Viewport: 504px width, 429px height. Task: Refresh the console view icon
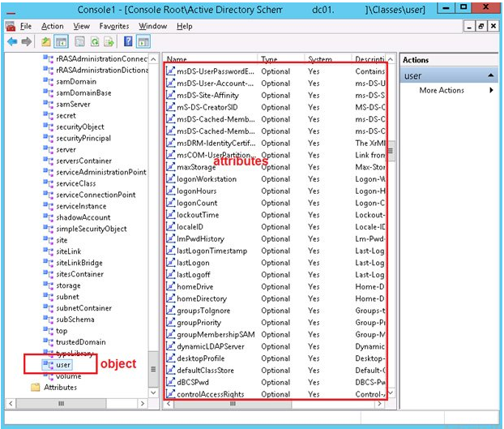95,41
